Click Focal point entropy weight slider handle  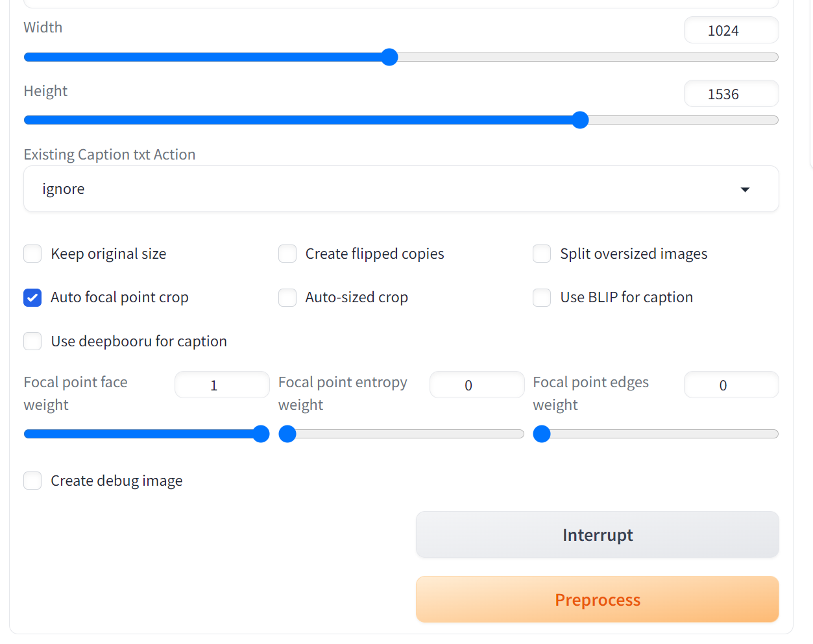pos(287,434)
